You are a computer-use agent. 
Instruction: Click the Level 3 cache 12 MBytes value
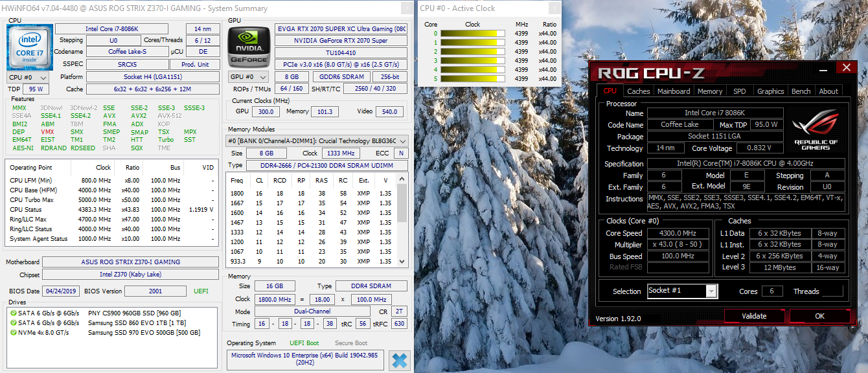(779, 267)
